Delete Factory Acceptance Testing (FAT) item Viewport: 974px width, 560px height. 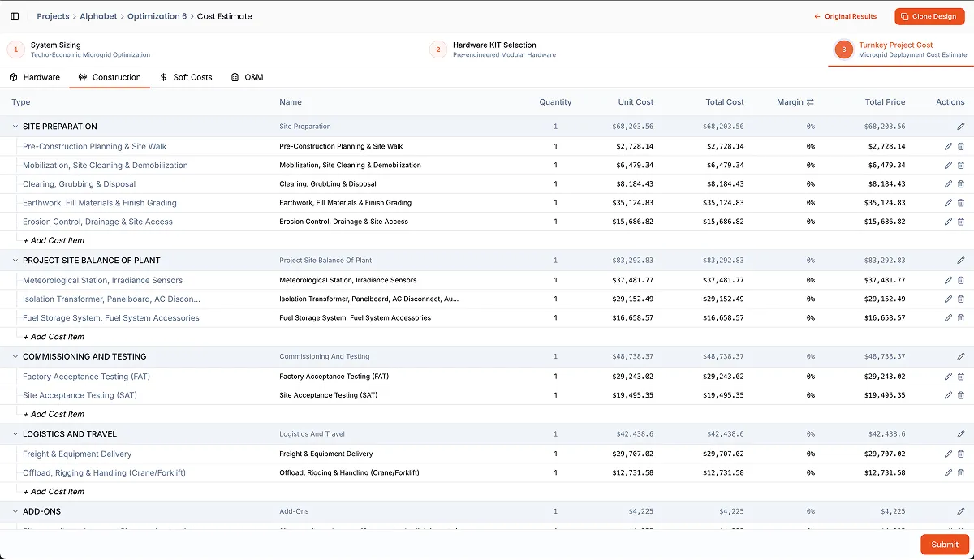click(x=961, y=377)
